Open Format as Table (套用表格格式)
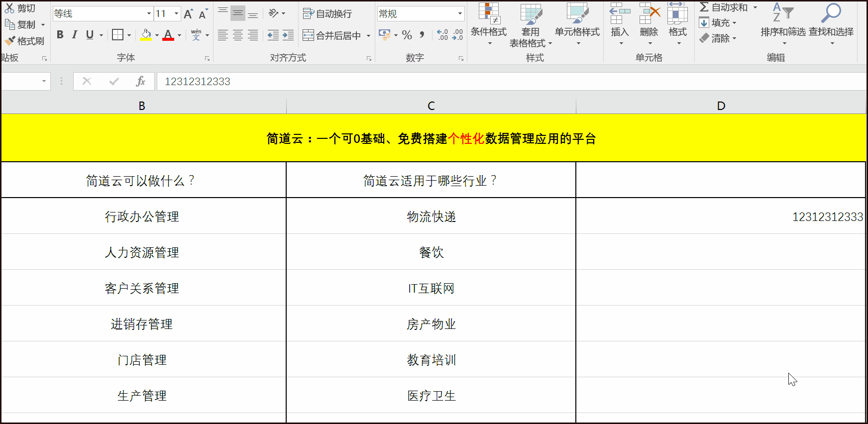Image resolution: width=868 pixels, height=424 pixels. [531, 25]
